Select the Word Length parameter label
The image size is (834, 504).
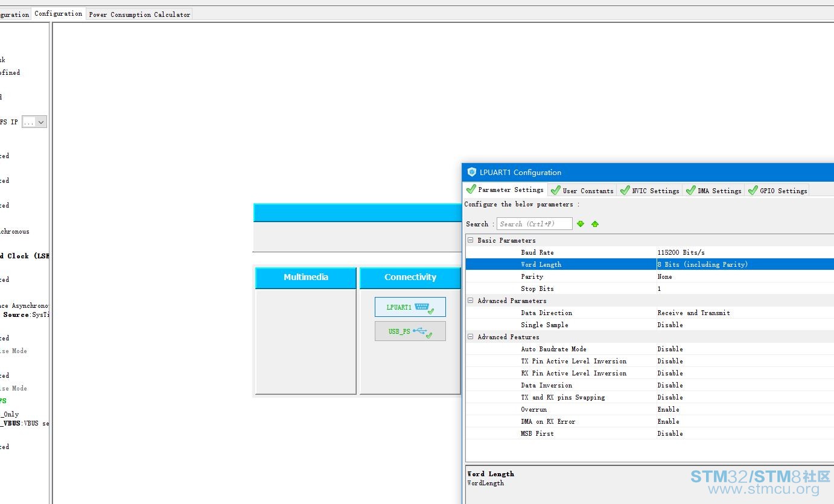pyautogui.click(x=541, y=264)
